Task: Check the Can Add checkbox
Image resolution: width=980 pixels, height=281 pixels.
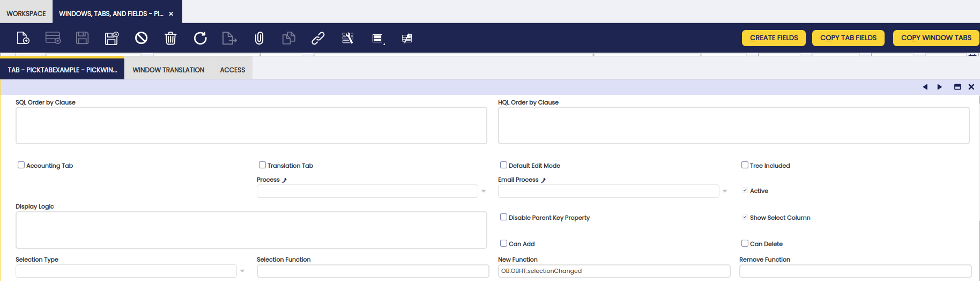Action: click(503, 243)
